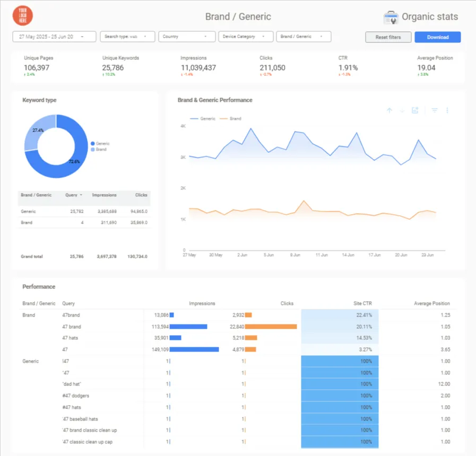Image resolution: width=476 pixels, height=456 pixels.
Task: Open the Device Category dropdown
Action: point(246,37)
